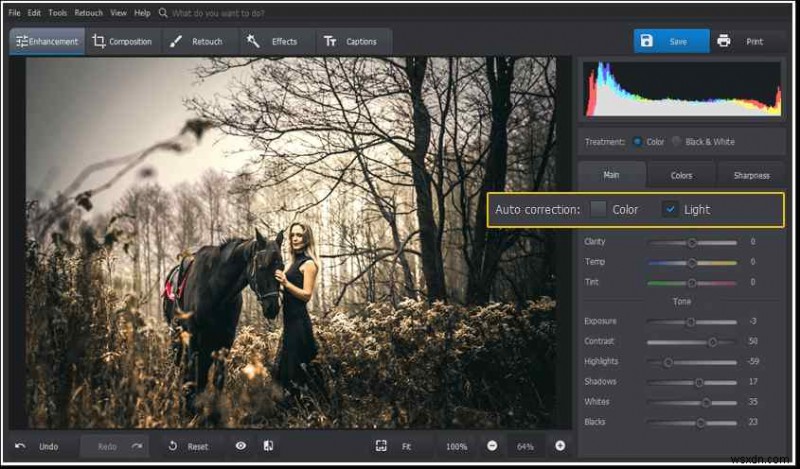Set zoom to 100%
800x469 pixels.
(x=457, y=447)
